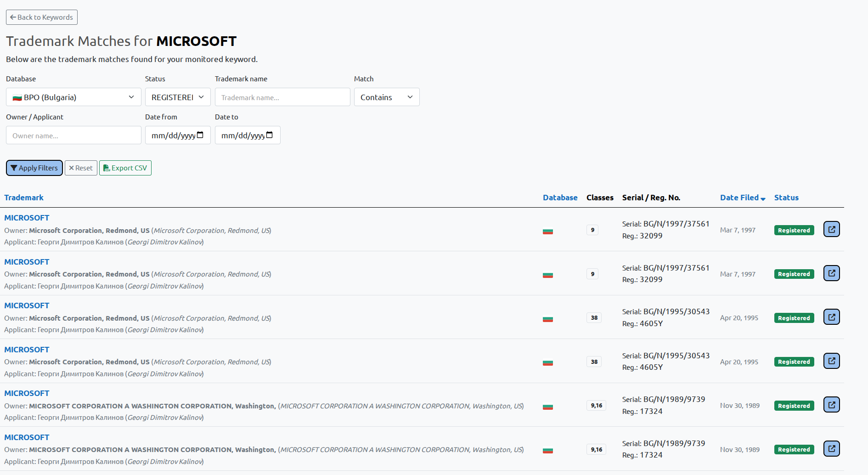This screenshot has height=475, width=868.
Task: Open external link for fifth row result
Action: click(x=831, y=405)
